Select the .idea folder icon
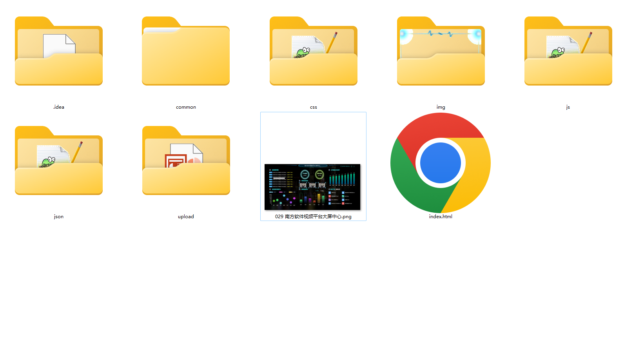This screenshot has height=343, width=644. (x=59, y=51)
